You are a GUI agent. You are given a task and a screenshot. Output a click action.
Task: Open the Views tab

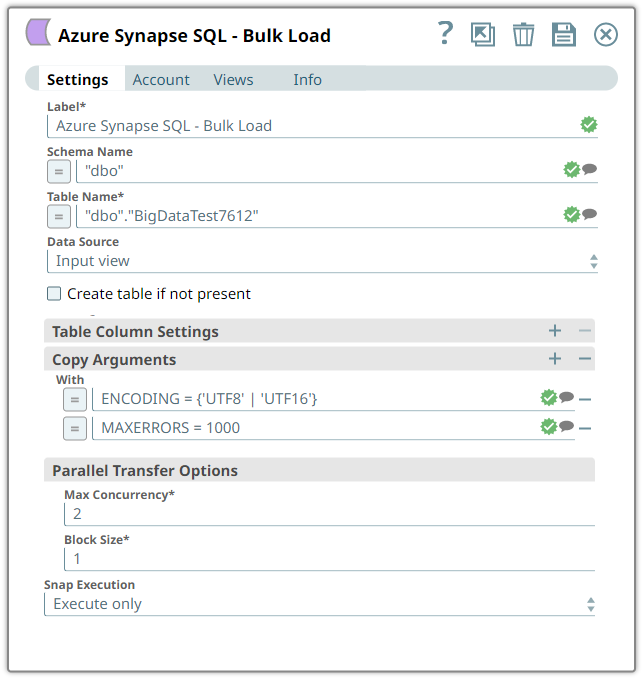[x=233, y=79]
